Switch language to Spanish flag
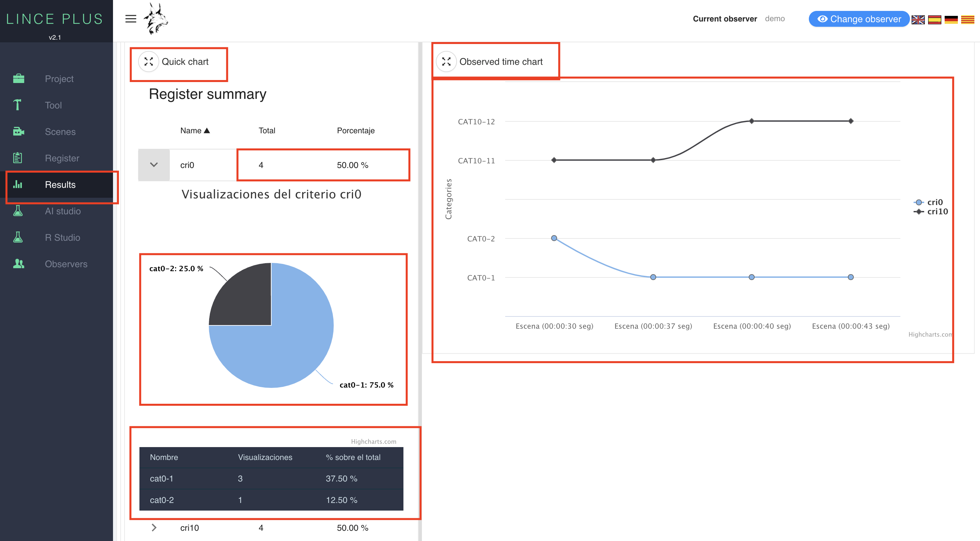This screenshot has height=541, width=980. click(934, 20)
